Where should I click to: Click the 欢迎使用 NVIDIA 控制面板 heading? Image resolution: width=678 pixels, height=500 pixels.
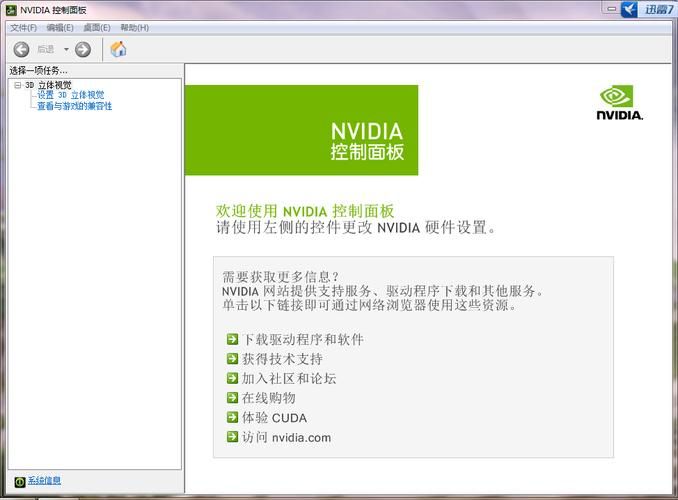click(305, 211)
